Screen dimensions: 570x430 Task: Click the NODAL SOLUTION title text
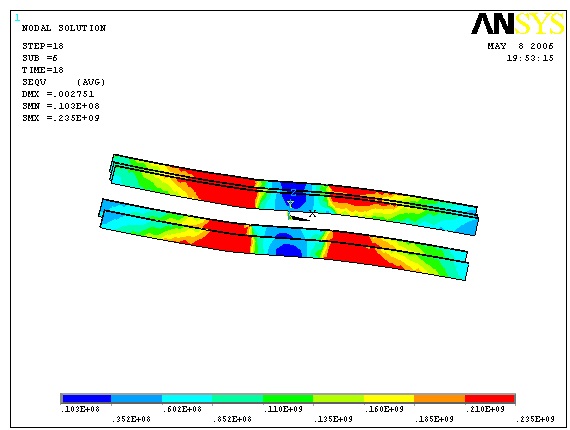pos(64,28)
